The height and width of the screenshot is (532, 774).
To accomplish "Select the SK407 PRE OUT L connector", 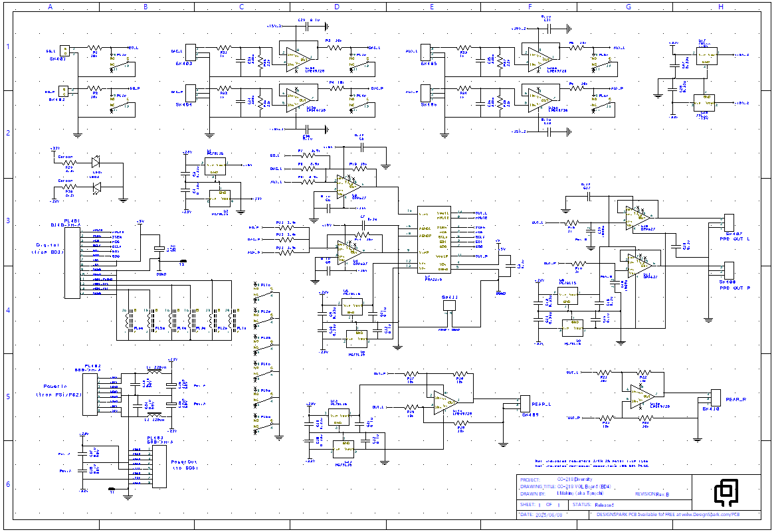I will [x=729, y=222].
